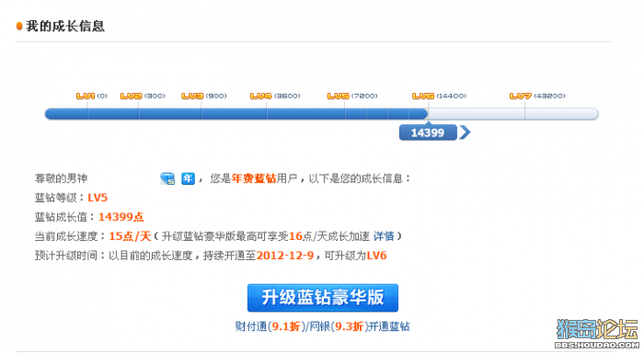Select the LV3 (900) level marker
Image resolution: width=644 pixels, height=353 pixels.
click(x=204, y=96)
